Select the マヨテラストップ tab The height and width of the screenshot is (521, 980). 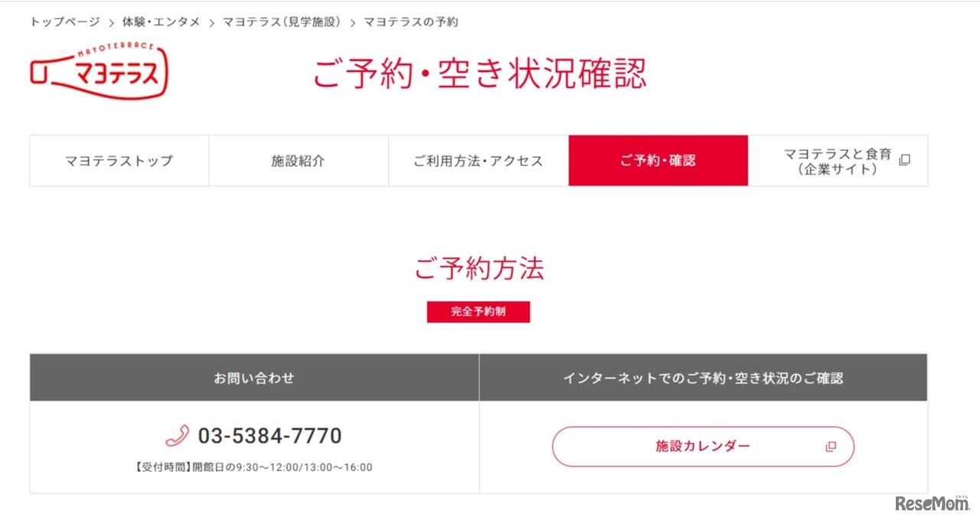[119, 160]
